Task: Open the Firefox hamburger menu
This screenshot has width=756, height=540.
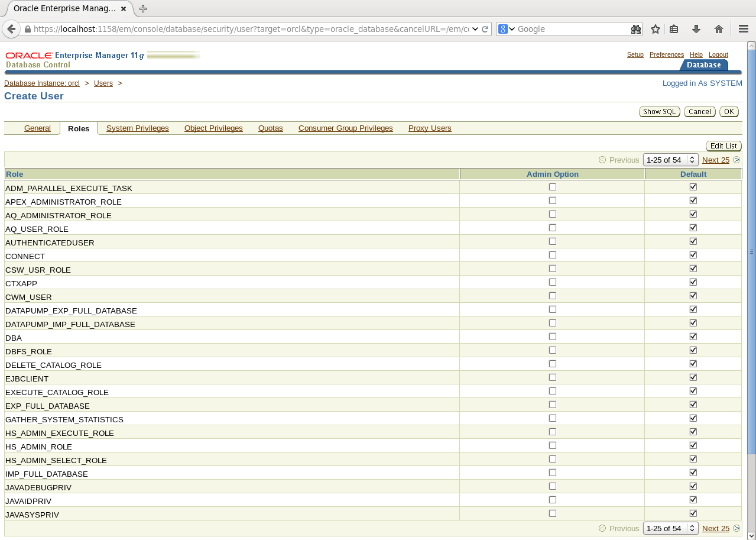Action: coord(744,29)
